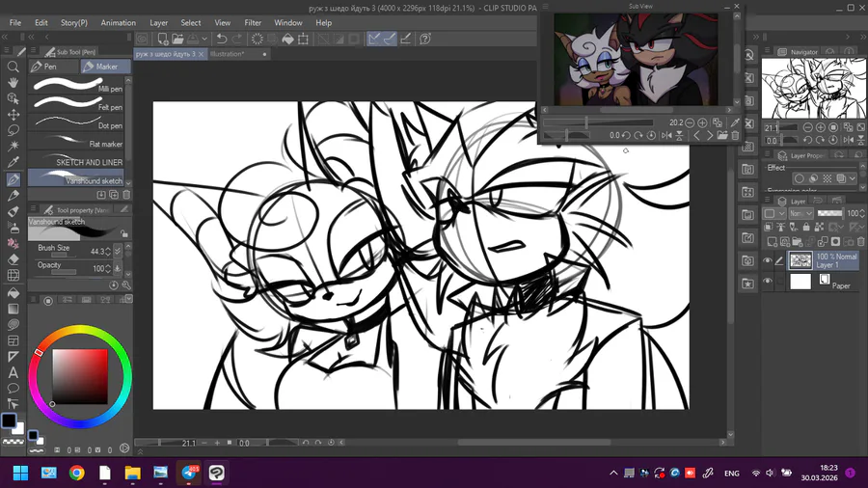Select the Zoom magnifier tool

point(14,67)
